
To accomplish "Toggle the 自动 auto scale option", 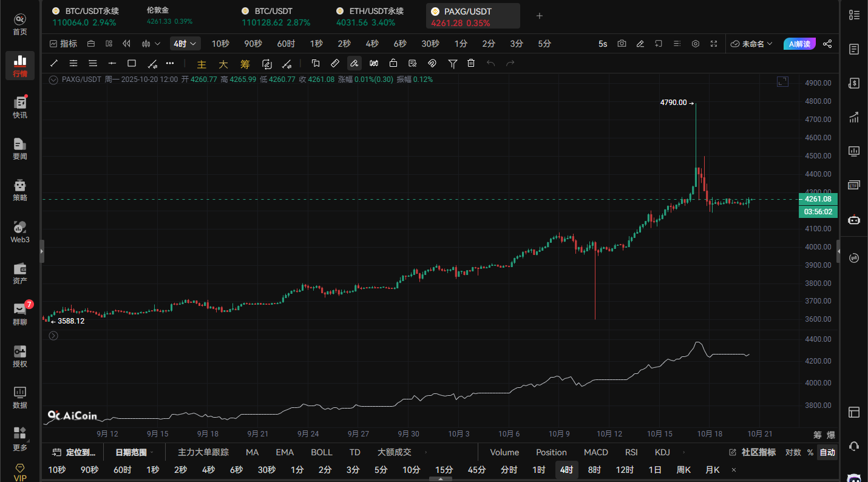I will coord(827,452).
